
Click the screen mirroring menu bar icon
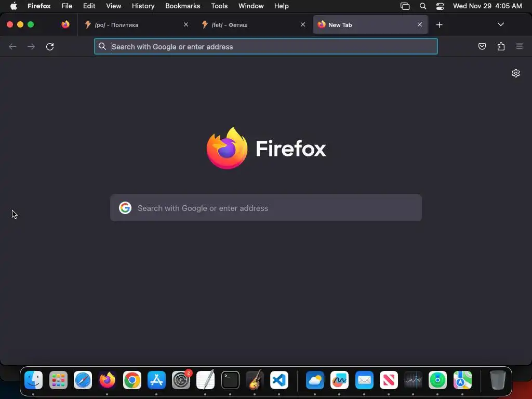pos(405,6)
